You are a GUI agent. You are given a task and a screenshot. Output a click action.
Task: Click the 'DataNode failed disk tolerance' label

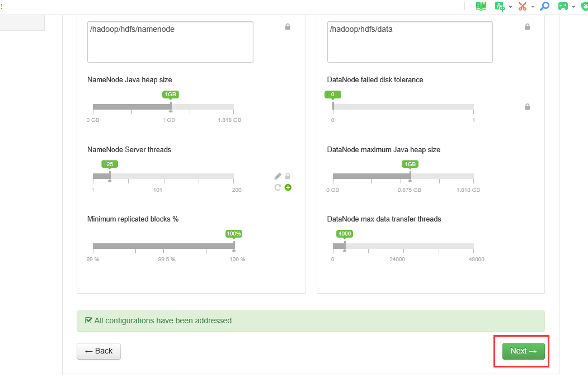click(375, 80)
